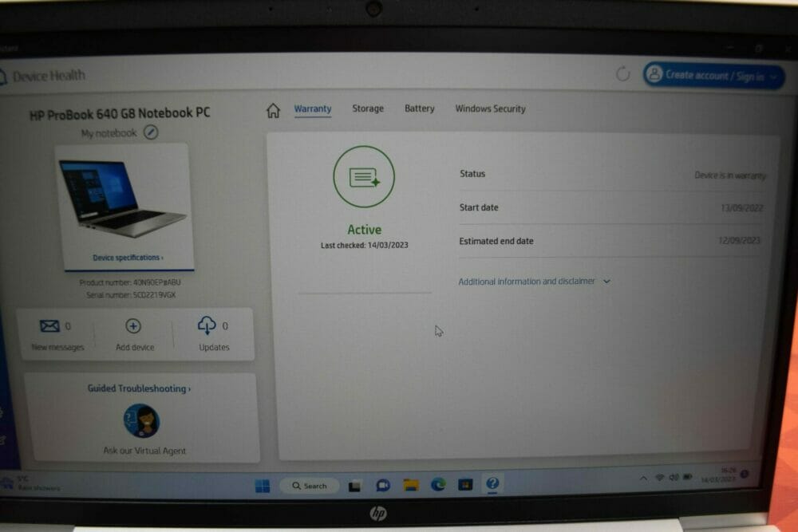This screenshot has height=532, width=798.
Task: Click the refresh icon in the header
Action: (622, 74)
